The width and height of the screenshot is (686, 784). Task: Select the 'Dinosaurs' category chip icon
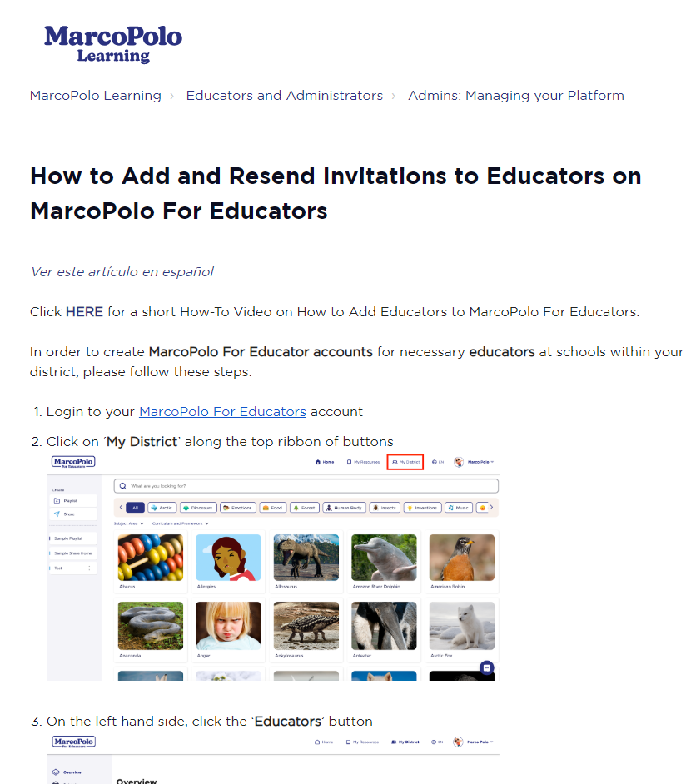tap(186, 507)
